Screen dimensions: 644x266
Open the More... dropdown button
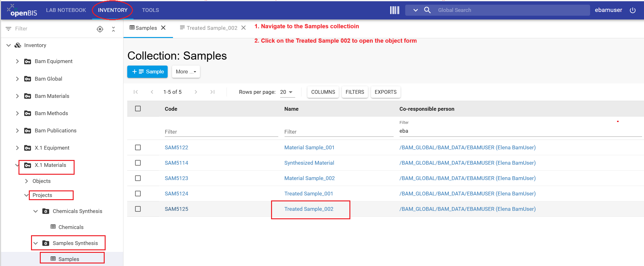click(186, 72)
